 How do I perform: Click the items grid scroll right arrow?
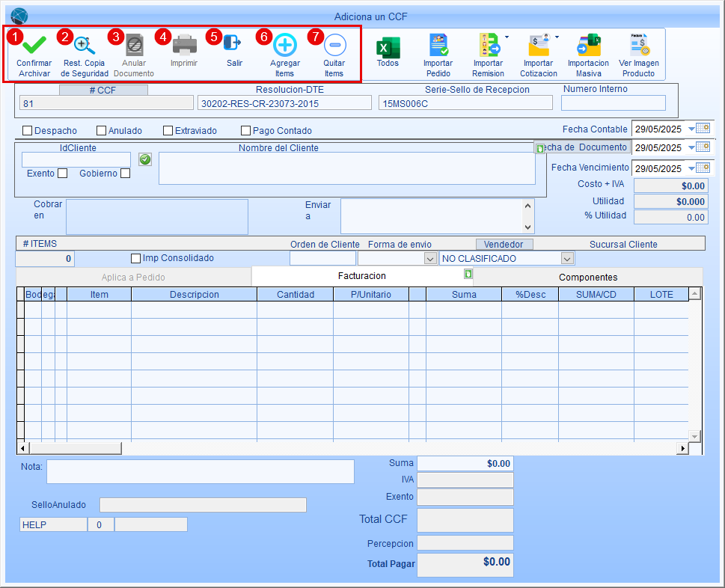click(683, 448)
